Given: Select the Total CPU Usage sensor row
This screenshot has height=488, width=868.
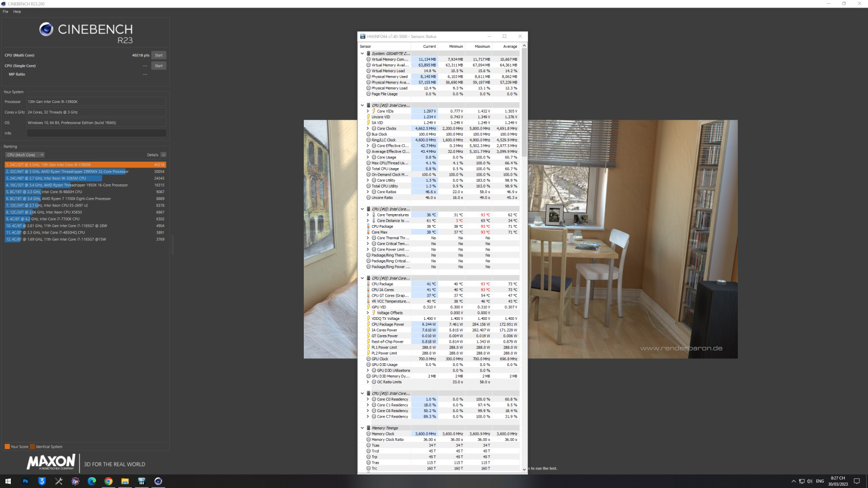Looking at the screenshot, I should coord(439,169).
